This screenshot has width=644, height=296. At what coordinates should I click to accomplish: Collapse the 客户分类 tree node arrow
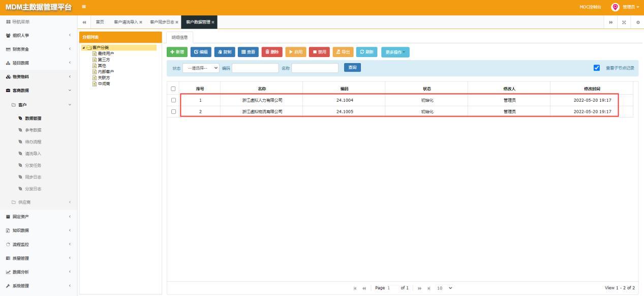tap(83, 47)
